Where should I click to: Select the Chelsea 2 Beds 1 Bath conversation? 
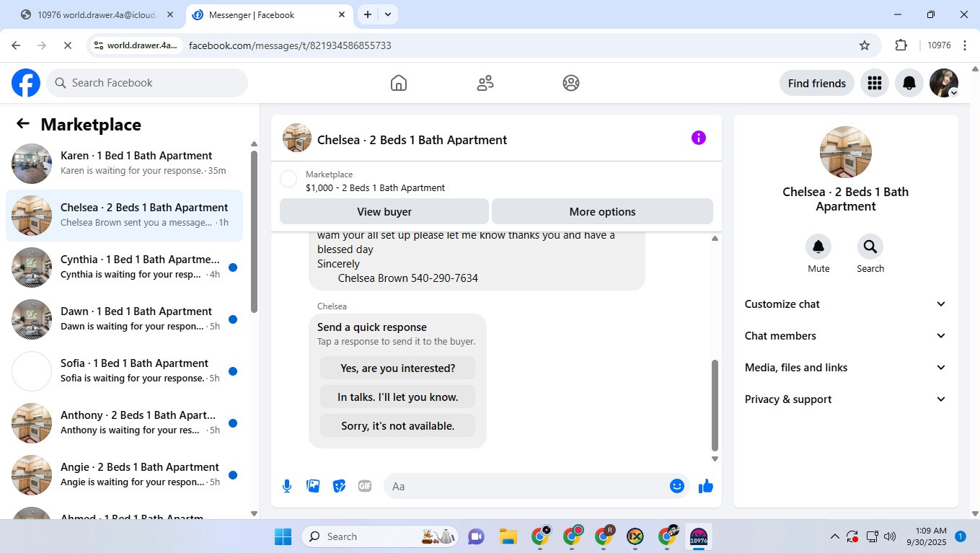(124, 216)
